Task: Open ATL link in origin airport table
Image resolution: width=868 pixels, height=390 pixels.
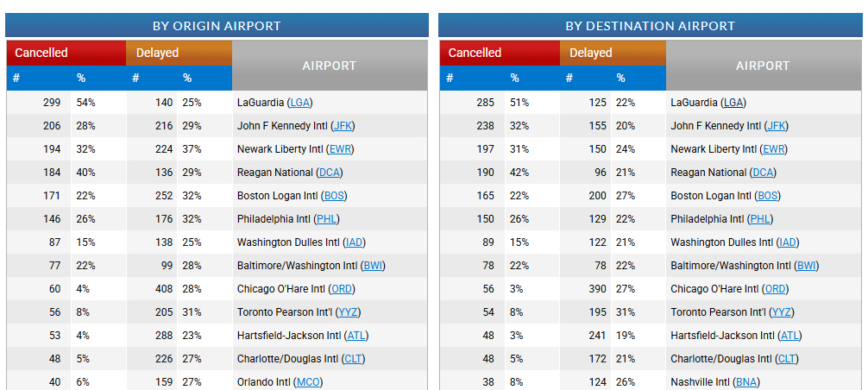Action: (x=355, y=336)
